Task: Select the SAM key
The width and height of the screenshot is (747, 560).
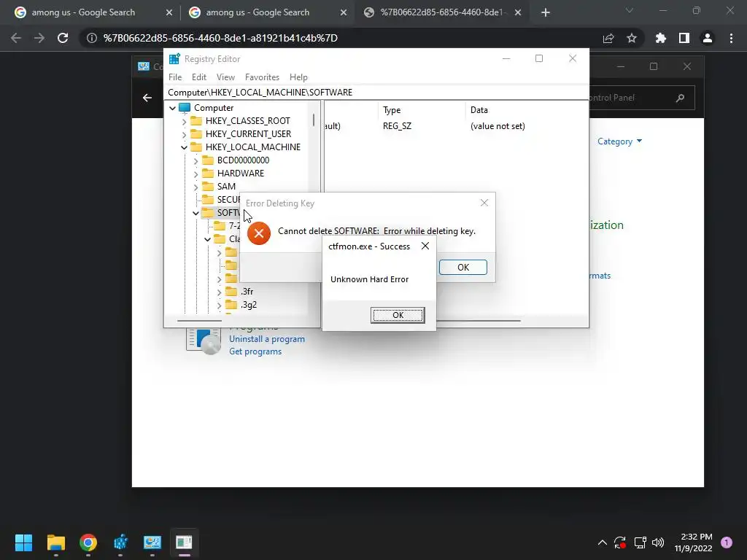Action: tap(226, 186)
